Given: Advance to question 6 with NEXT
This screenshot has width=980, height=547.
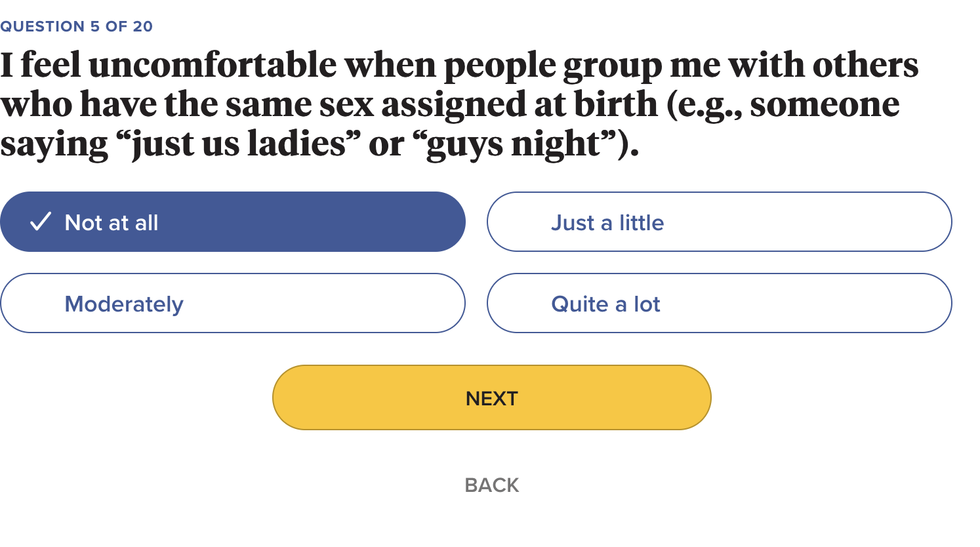Looking at the screenshot, I should (x=491, y=397).
